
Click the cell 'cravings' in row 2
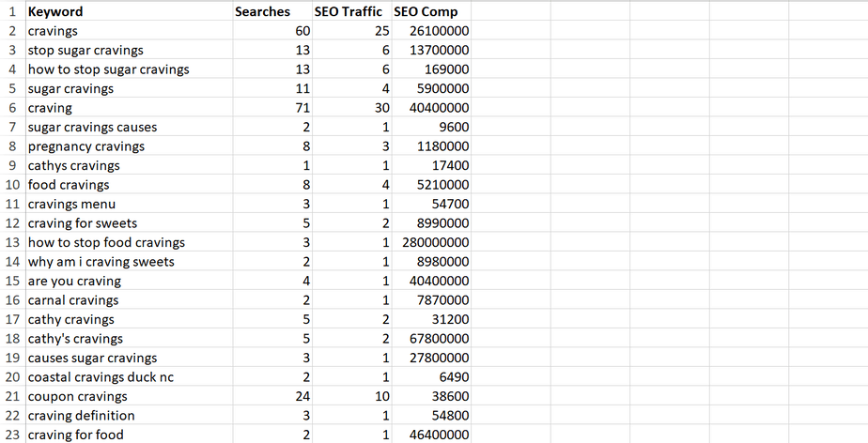129,30
